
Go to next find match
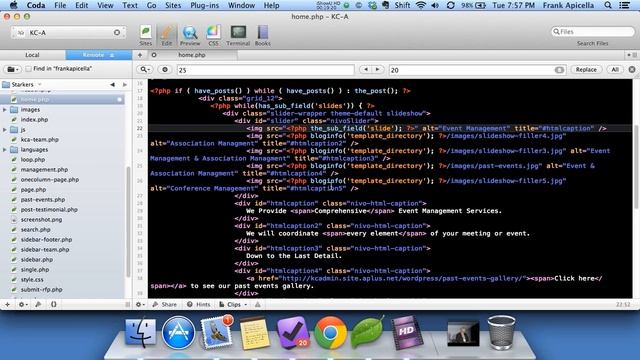click(378, 70)
